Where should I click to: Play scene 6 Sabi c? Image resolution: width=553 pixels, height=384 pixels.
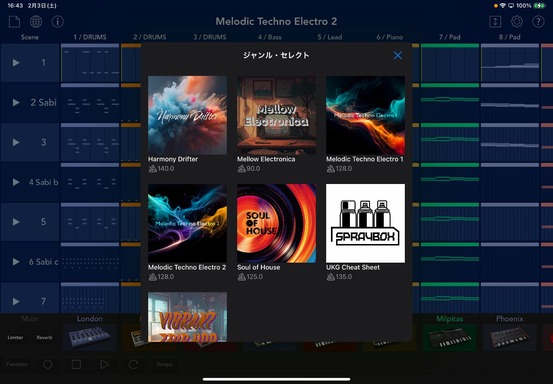tap(16, 262)
